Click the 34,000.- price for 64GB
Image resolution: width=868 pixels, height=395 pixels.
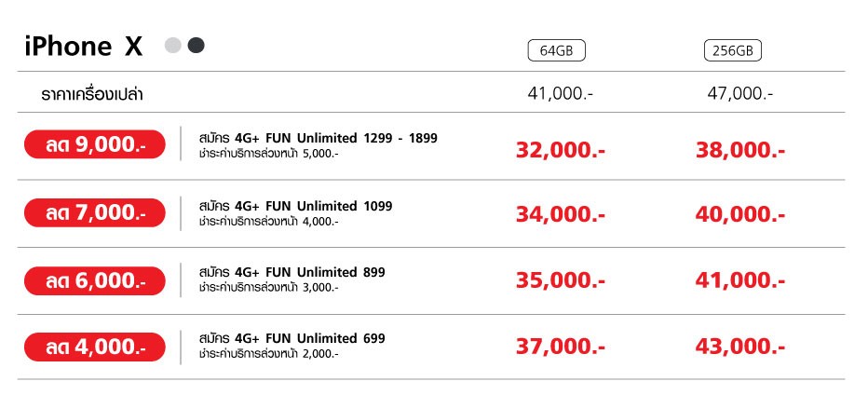(561, 214)
